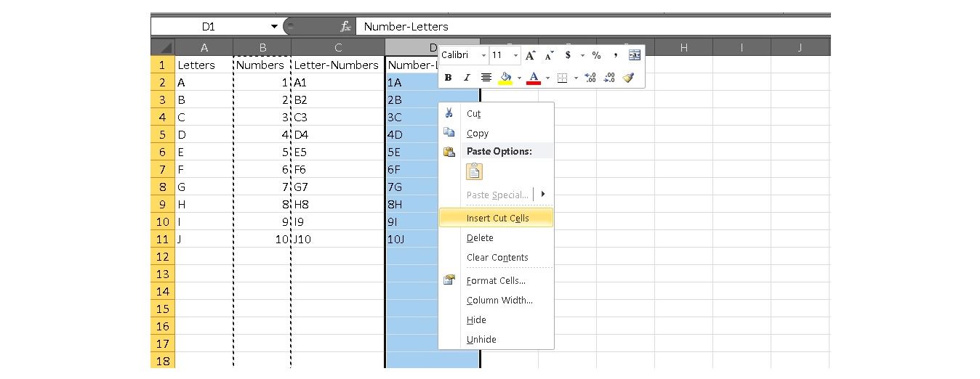Increase decimal places
Viewport: 980px width, 379px height.
coord(590,78)
